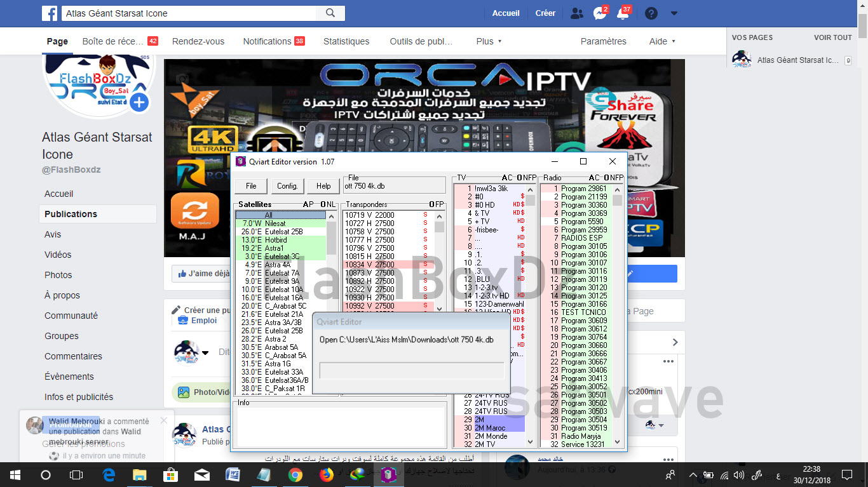The image size is (868, 487).
Task: Click Accueil in the top blue bar
Action: tap(506, 13)
